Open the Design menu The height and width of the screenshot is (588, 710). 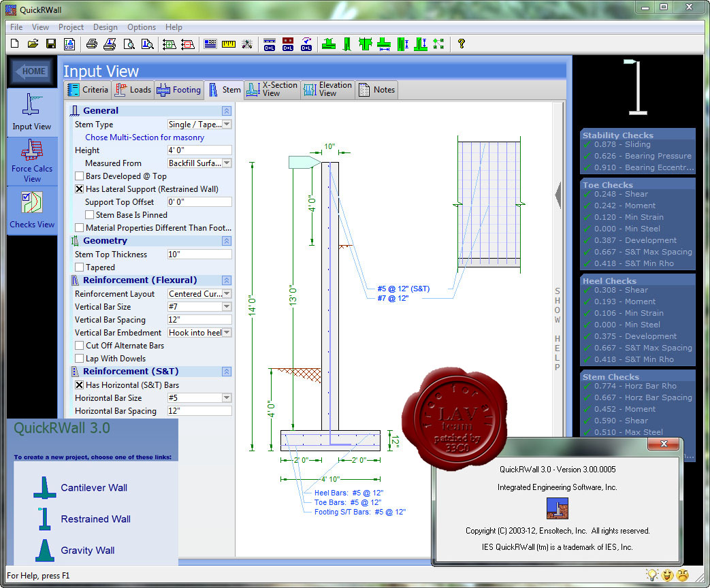[x=105, y=27]
